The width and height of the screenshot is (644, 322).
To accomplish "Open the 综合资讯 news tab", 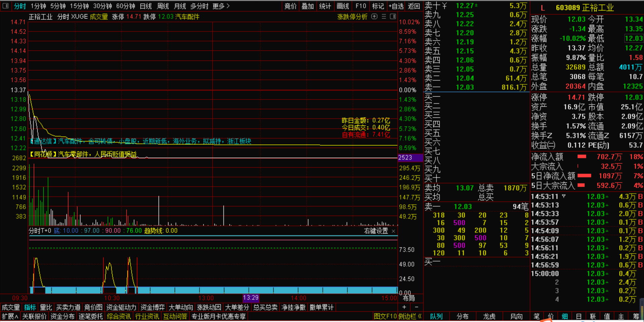I will click(119, 316).
